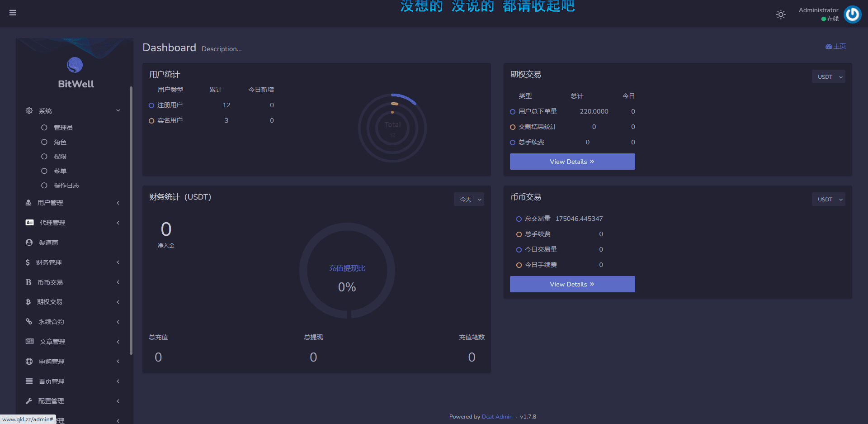Open the 渠道商 menu item
The image size is (868, 424).
[x=48, y=243]
